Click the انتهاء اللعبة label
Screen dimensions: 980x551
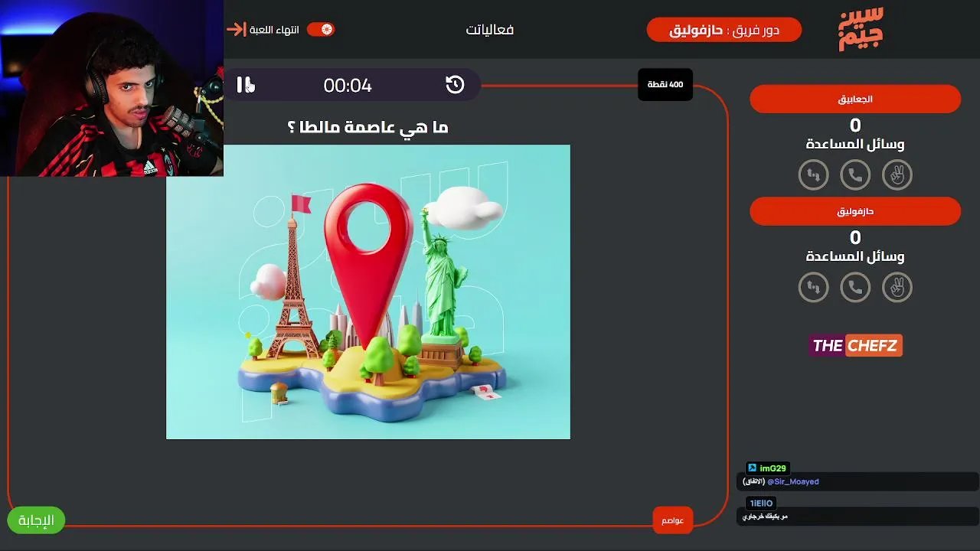tap(274, 30)
